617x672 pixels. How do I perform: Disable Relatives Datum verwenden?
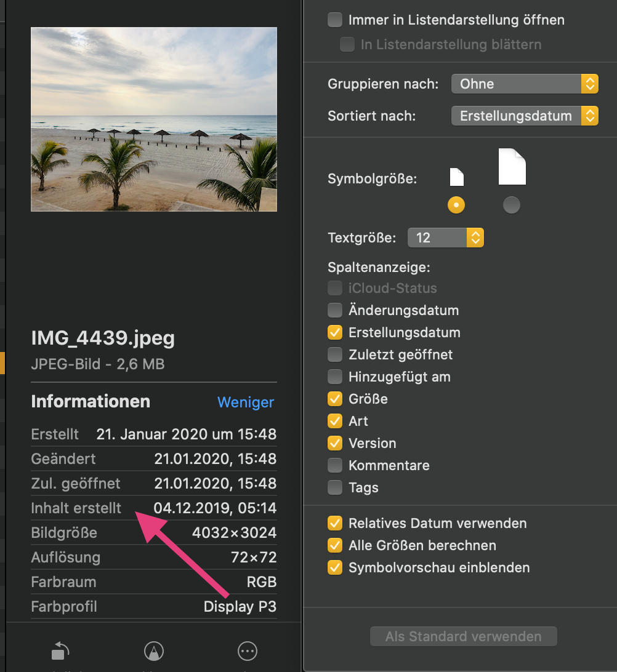click(x=335, y=523)
